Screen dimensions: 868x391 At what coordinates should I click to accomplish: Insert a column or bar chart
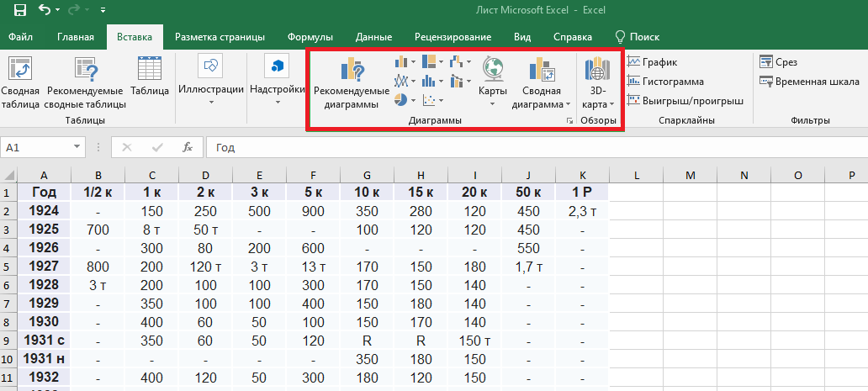tap(405, 62)
